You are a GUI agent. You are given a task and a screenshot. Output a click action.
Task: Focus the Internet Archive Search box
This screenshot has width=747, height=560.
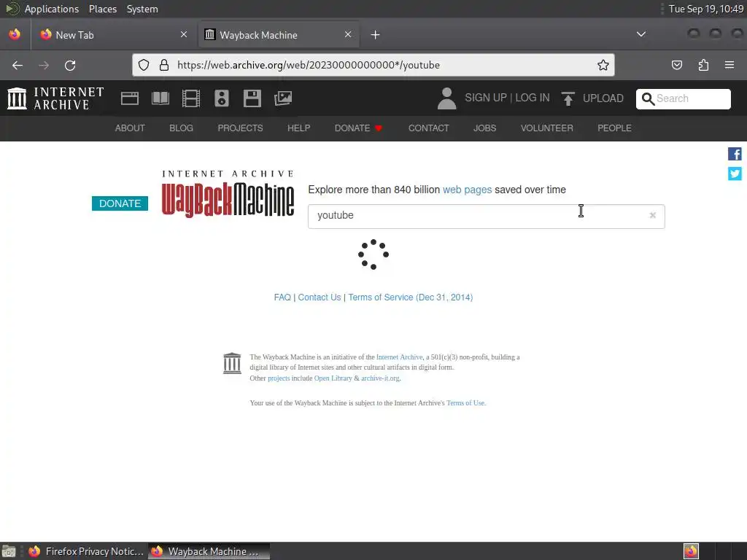[x=683, y=98]
